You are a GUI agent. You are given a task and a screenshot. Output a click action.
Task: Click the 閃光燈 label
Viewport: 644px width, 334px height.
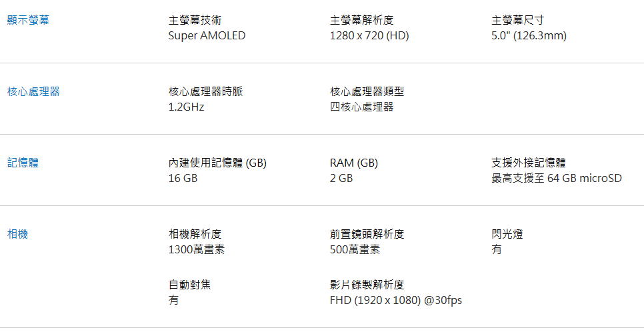(x=507, y=234)
